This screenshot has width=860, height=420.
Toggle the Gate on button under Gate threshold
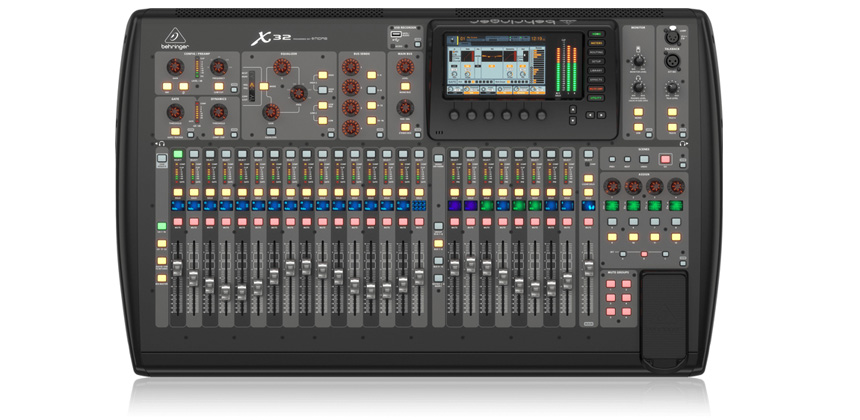click(175, 131)
